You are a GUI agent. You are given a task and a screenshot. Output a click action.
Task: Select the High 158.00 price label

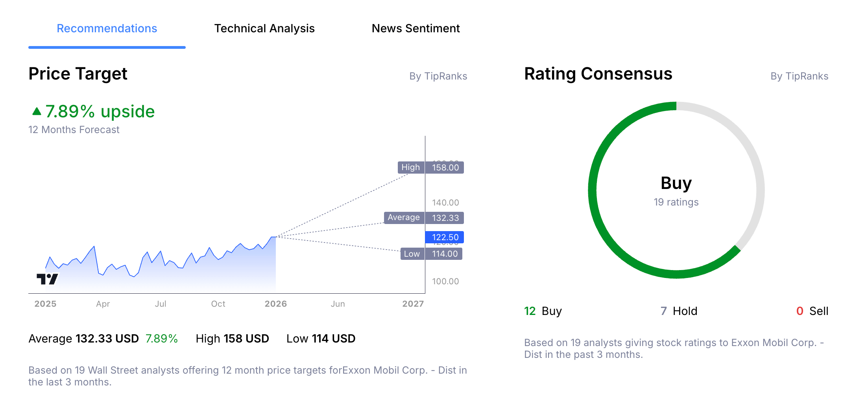pyautogui.click(x=430, y=167)
